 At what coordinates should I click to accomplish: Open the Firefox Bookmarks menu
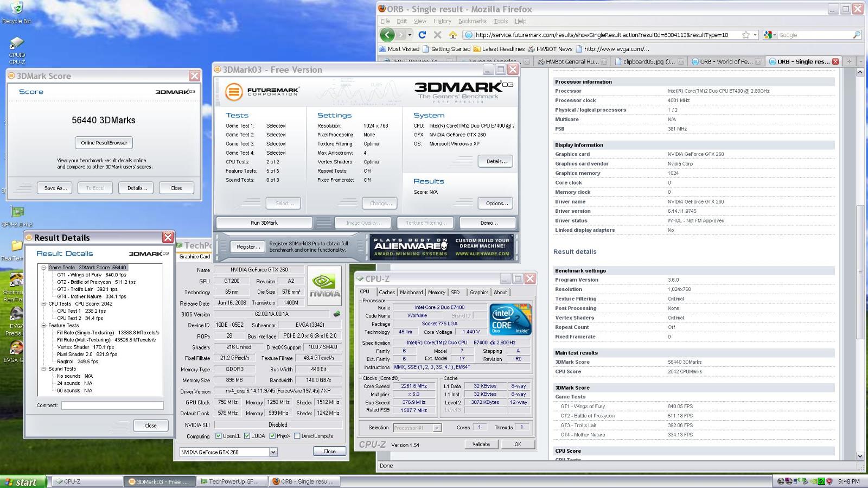[x=472, y=21]
